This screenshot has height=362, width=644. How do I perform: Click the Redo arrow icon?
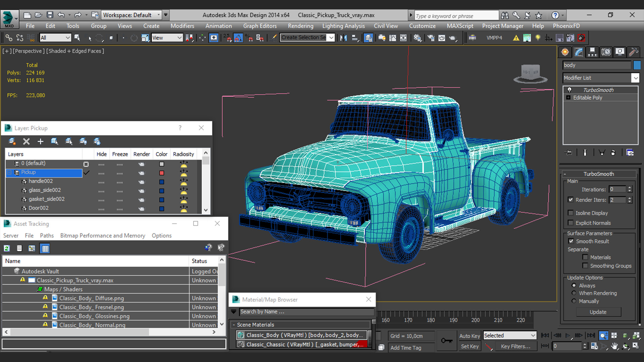tap(78, 15)
